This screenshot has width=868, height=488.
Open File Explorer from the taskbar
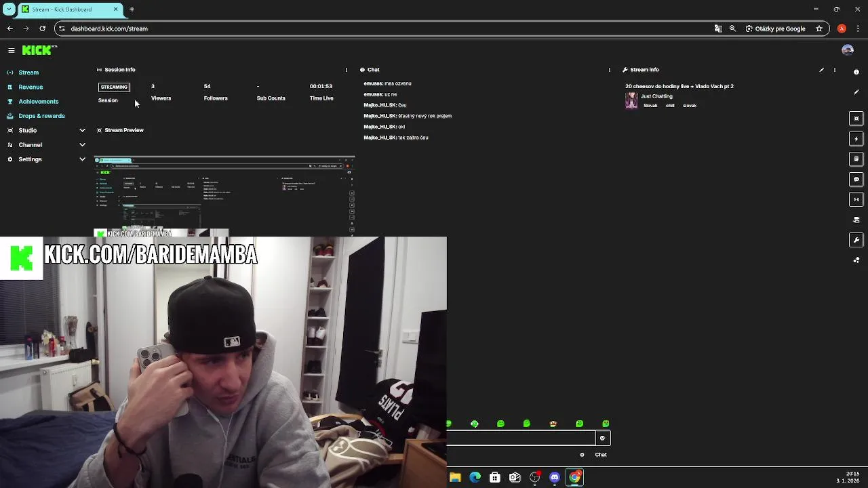click(455, 477)
